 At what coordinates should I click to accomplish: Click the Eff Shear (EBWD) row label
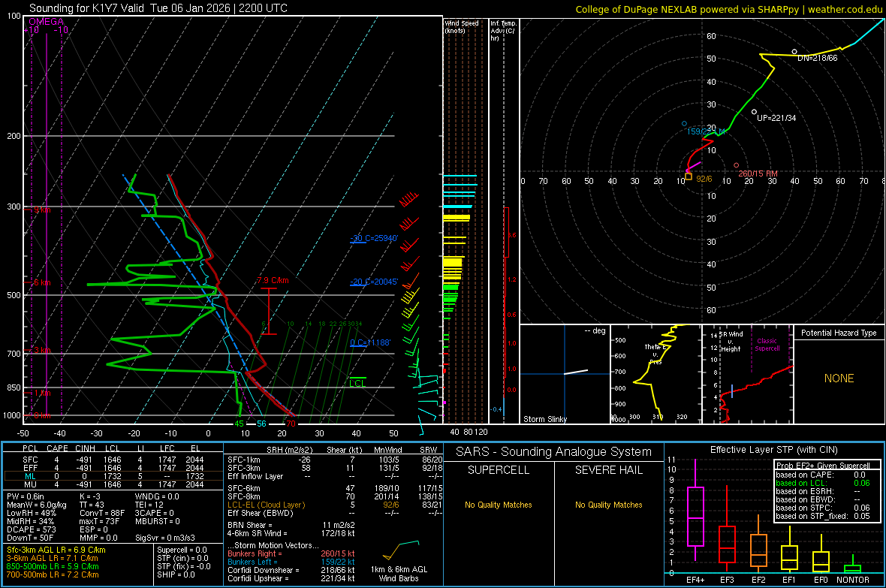click(x=261, y=514)
